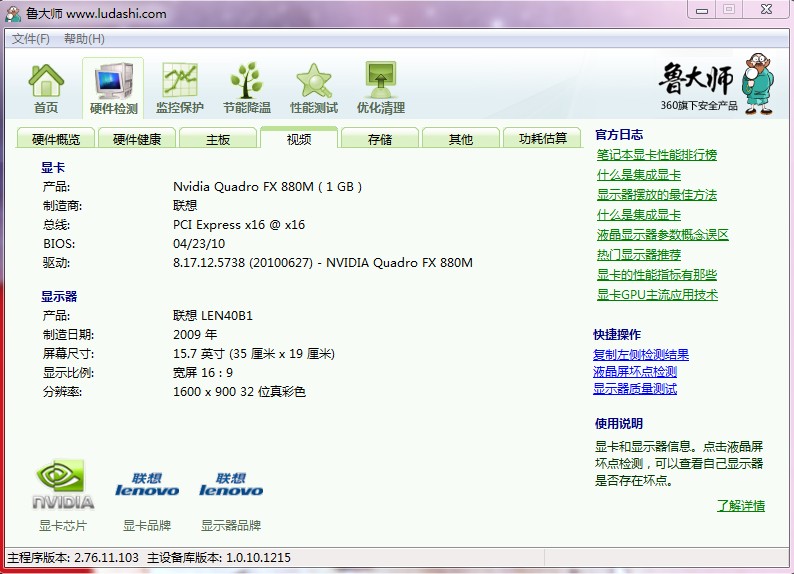Select the 视频 tab
794x574 pixels.
pyautogui.click(x=299, y=138)
